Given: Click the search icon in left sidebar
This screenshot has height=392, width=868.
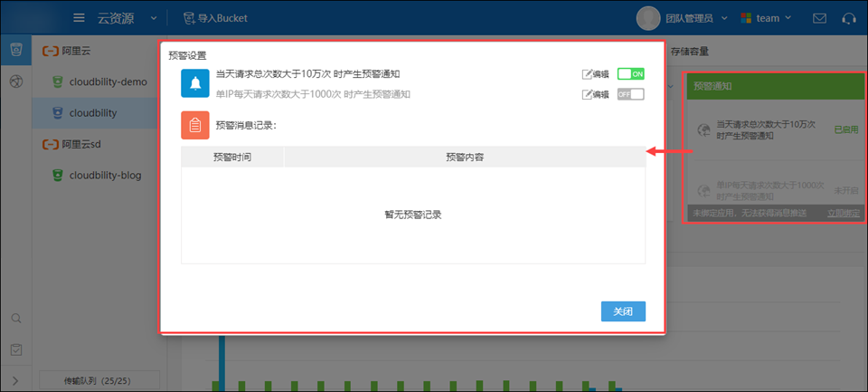Looking at the screenshot, I should [15, 319].
